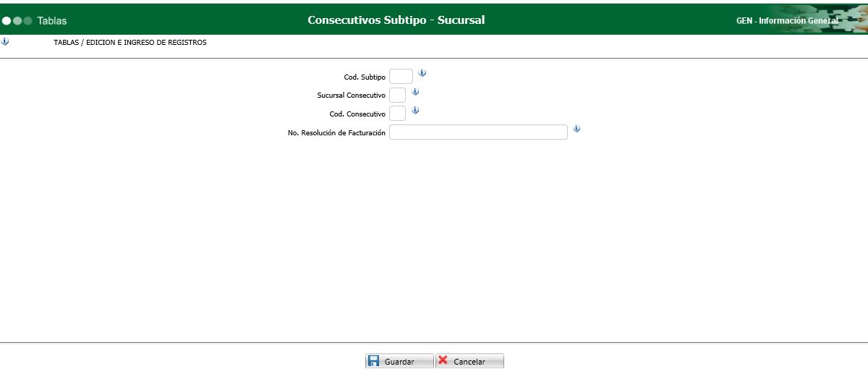Focus the Sucursal Consecutivo input field
Screen dimensions: 868x382
point(397,95)
